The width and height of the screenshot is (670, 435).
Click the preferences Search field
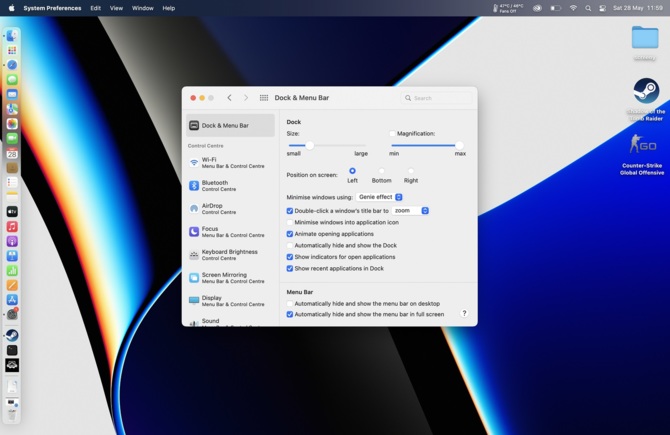[x=437, y=98]
